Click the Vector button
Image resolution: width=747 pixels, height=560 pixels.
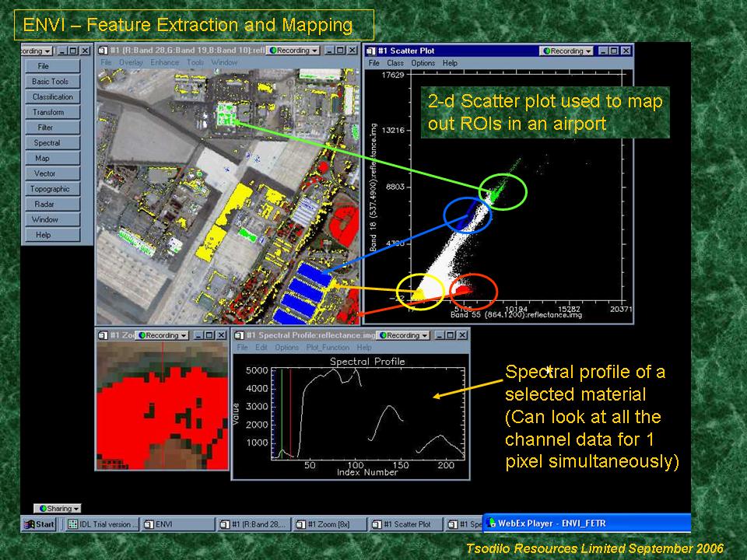click(x=52, y=173)
